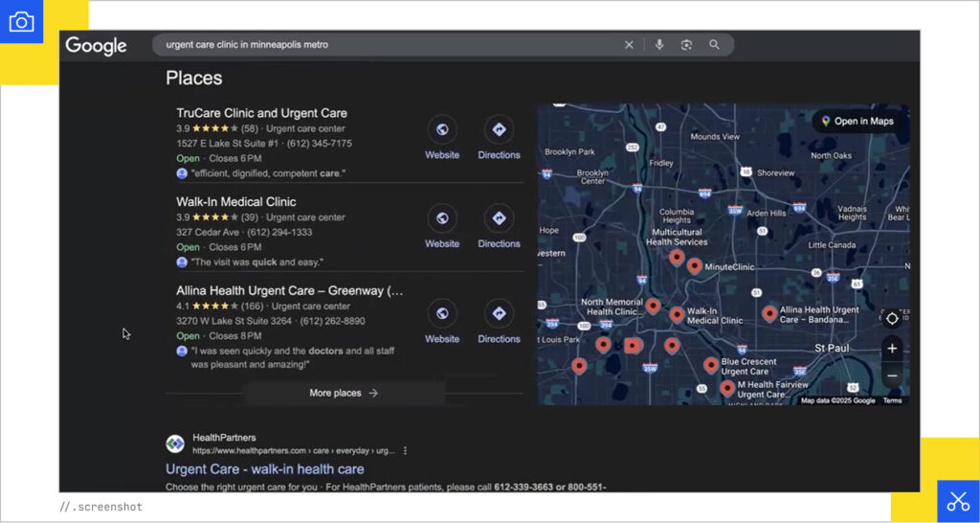This screenshot has width=980, height=523.
Task: Open Walk-In Medical Clinic website
Action: [442, 219]
